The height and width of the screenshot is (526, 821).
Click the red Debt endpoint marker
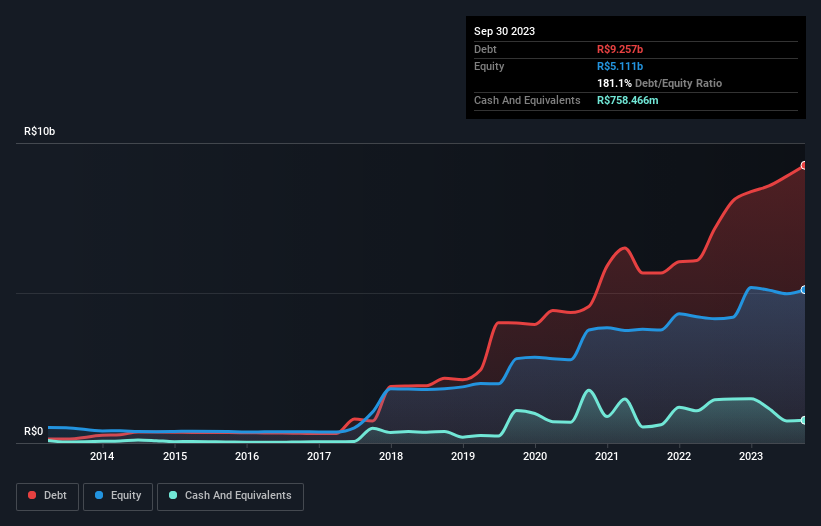804,165
